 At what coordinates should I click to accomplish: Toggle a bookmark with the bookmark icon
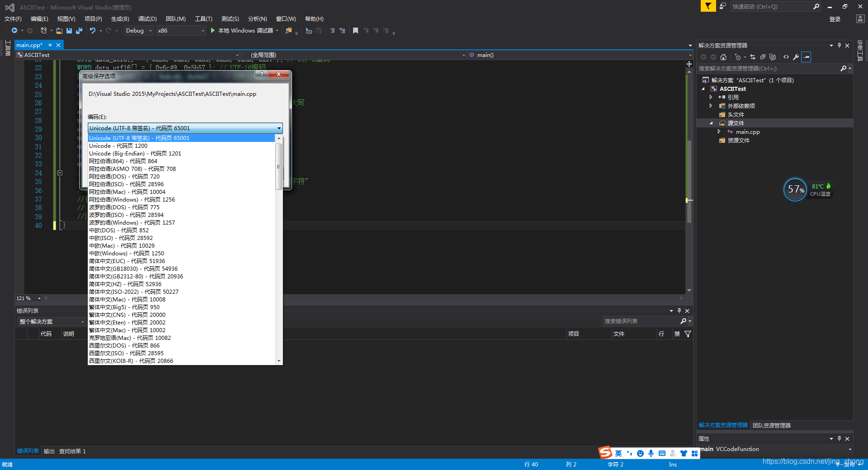coord(356,31)
